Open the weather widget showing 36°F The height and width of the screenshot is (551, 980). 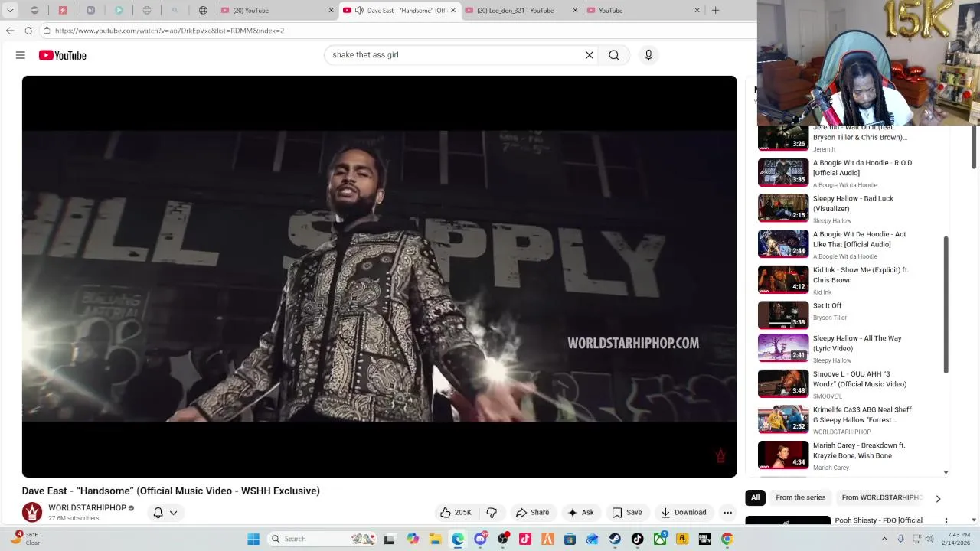click(27, 539)
